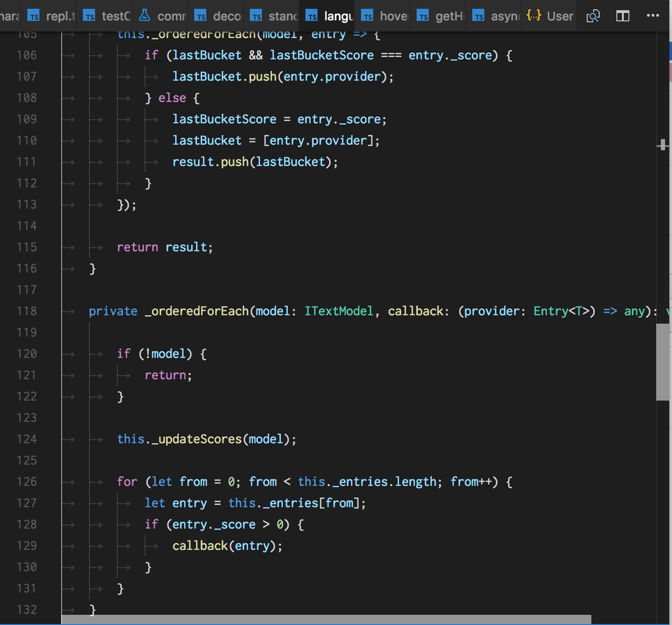The image size is (672, 625).
Task: Toggle the split editor layout icon
Action: [622, 15]
